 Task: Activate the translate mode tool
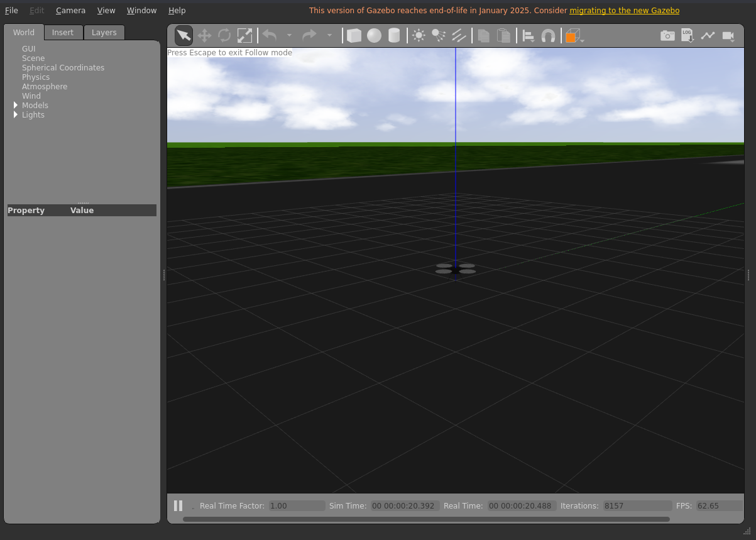point(204,36)
